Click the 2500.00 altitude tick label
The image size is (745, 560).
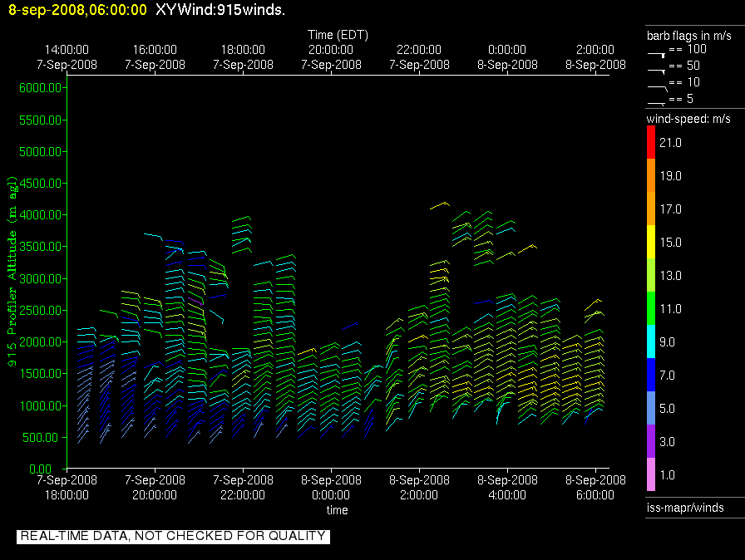[x=41, y=311]
